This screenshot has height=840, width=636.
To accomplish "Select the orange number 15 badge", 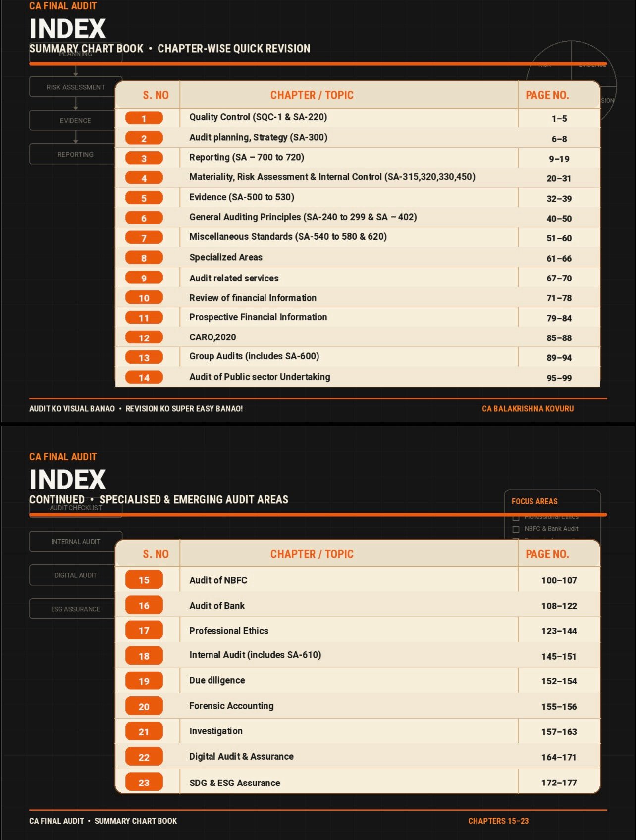I will click(144, 580).
